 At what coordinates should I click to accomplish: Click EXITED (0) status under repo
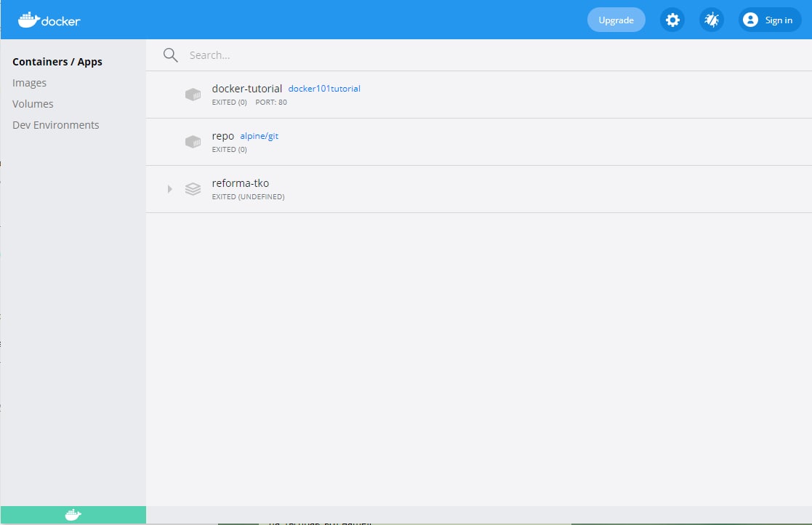click(230, 150)
